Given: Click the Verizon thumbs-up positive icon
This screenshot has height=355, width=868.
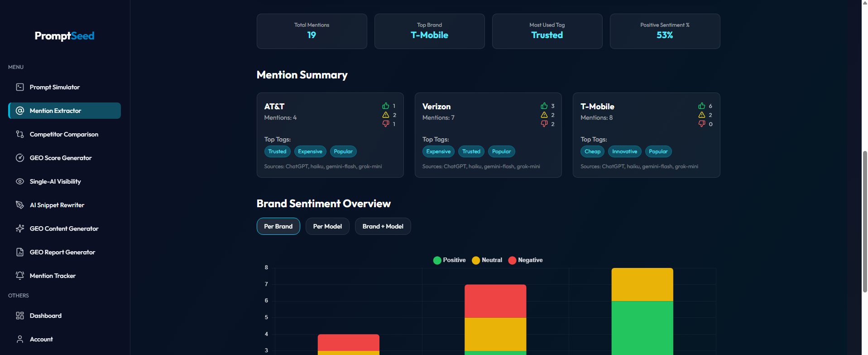Looking at the screenshot, I should pyautogui.click(x=544, y=106).
